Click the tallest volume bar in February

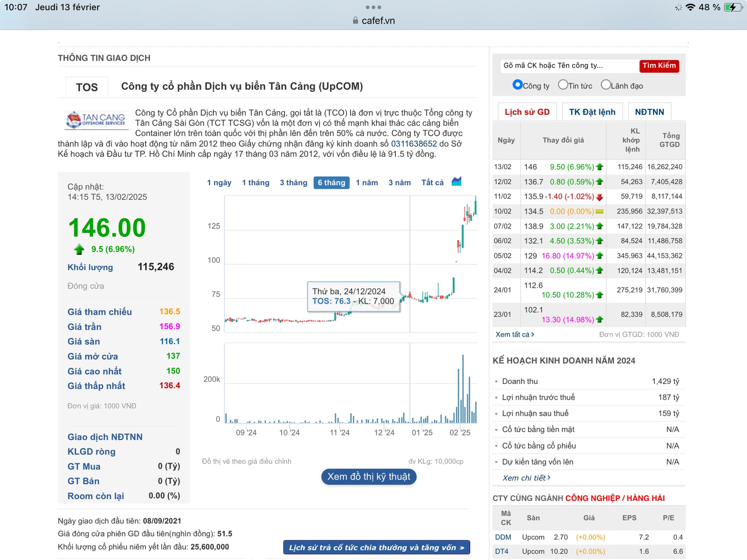(x=463, y=389)
